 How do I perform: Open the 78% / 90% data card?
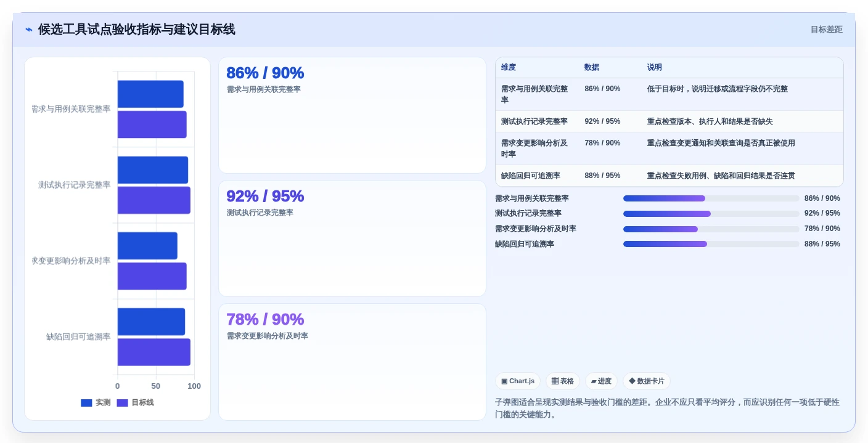click(352, 362)
